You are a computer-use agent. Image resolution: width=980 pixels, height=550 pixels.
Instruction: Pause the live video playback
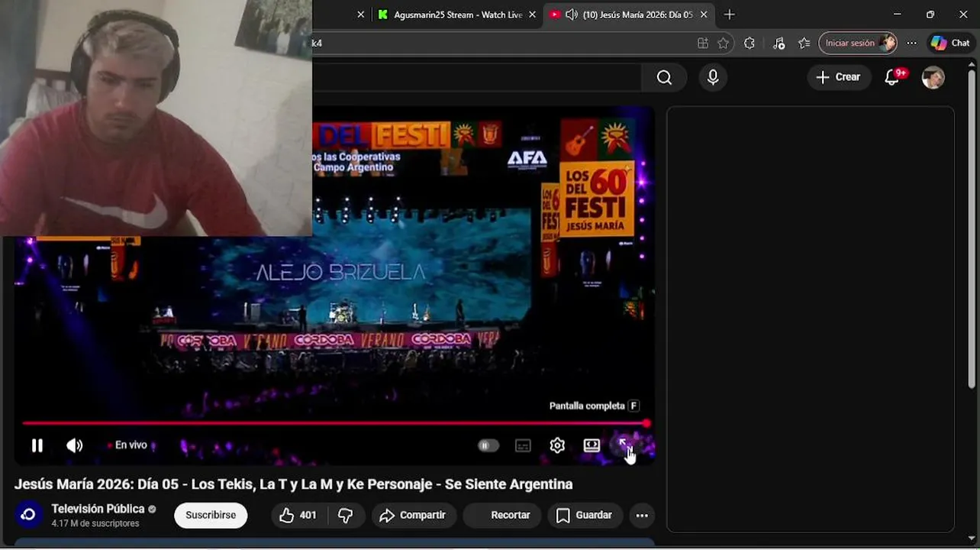click(x=37, y=445)
